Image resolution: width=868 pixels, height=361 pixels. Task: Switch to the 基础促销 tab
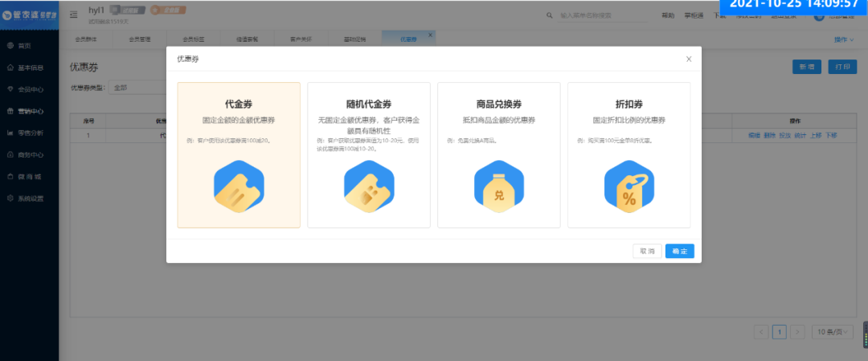[354, 39]
